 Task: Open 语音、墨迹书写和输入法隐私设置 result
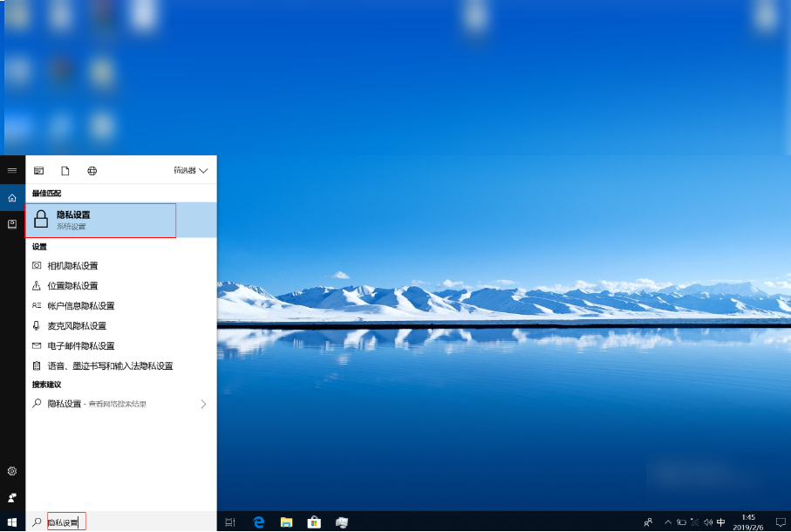point(110,366)
